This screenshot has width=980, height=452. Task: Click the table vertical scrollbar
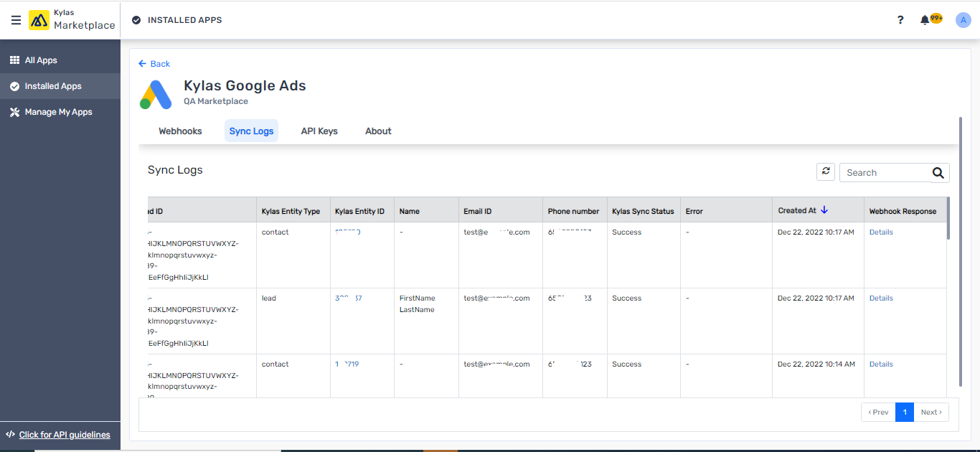coord(948,218)
